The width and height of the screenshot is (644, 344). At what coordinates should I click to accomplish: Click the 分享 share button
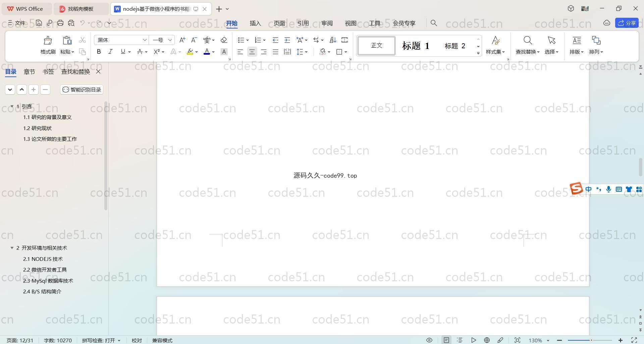pos(627,23)
